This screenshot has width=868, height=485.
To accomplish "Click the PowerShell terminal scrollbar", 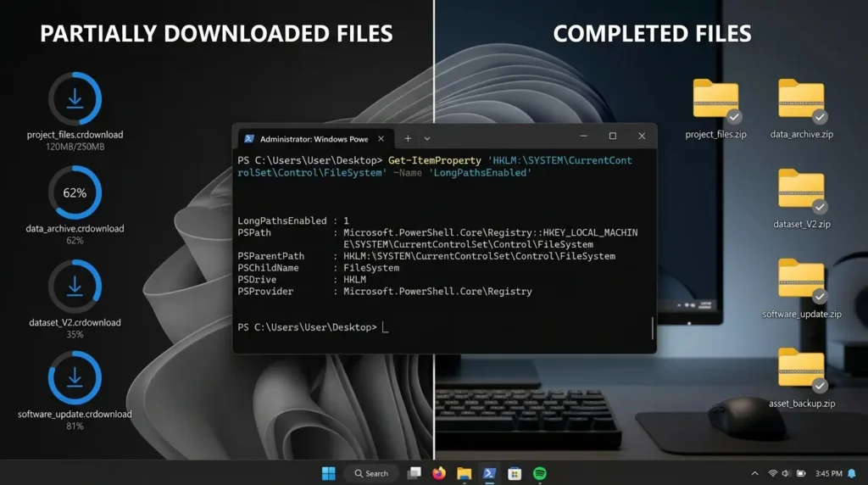I will [652, 328].
